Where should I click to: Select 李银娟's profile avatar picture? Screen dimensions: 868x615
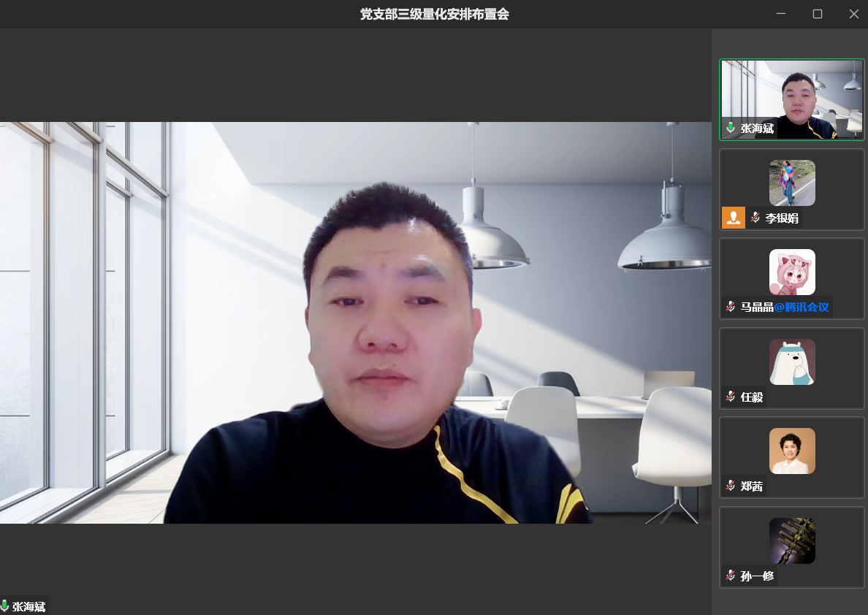792,183
